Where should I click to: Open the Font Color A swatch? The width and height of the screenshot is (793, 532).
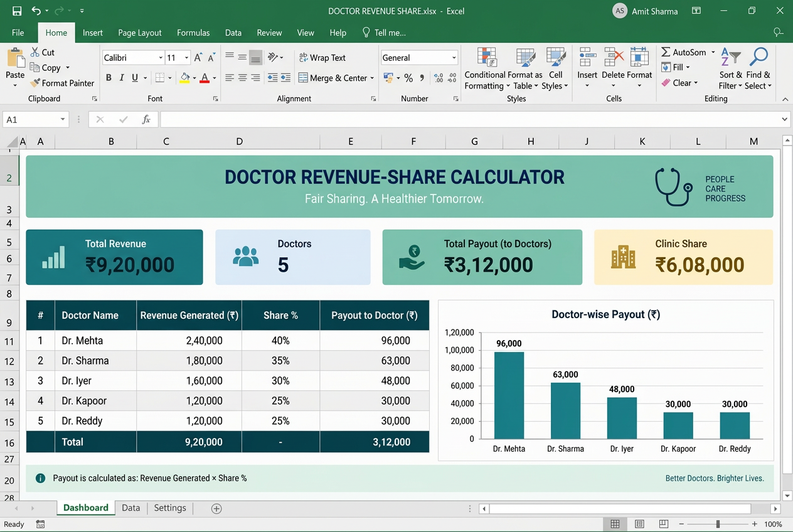click(205, 78)
